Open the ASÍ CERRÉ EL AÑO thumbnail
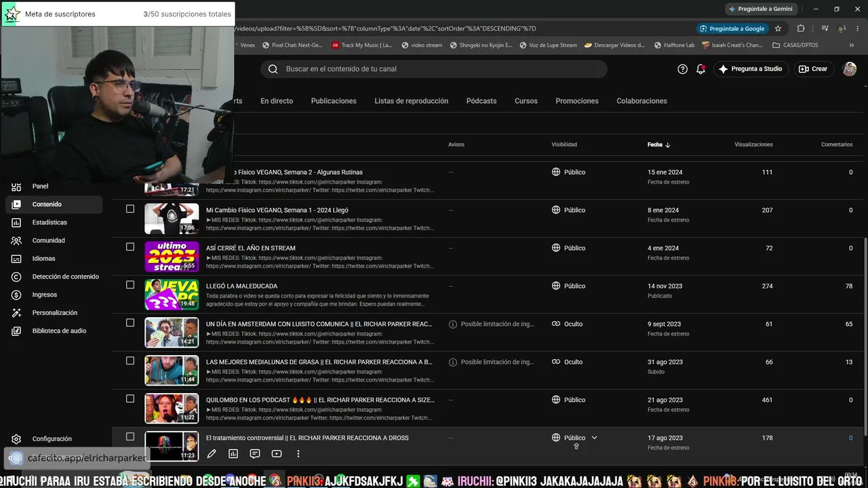 pos(172,257)
